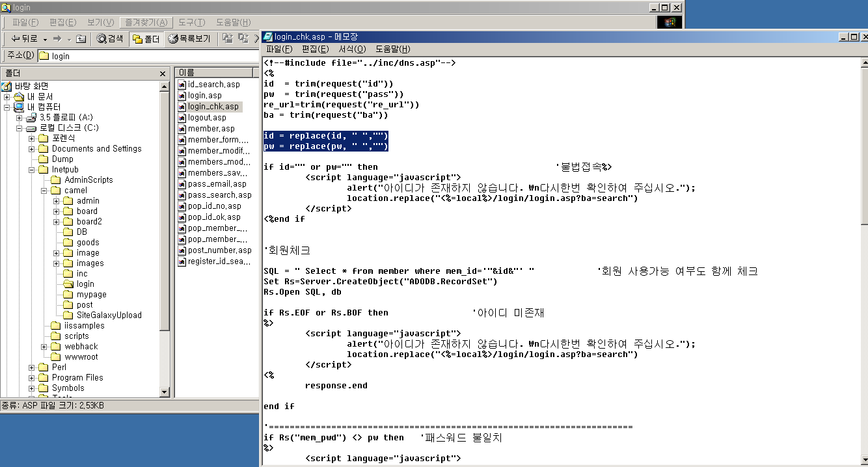Image resolution: width=868 pixels, height=467 pixels.
Task: Click the address bar showing login
Action: click(148, 56)
